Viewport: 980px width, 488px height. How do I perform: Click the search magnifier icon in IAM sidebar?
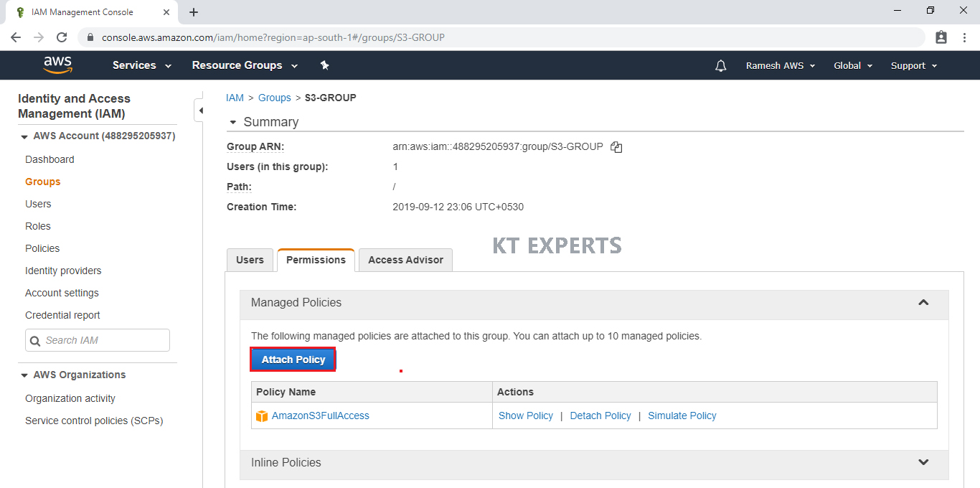[x=35, y=340]
